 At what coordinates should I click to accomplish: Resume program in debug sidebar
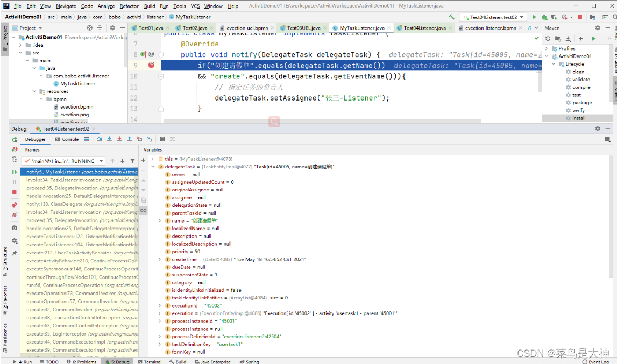coord(15,172)
